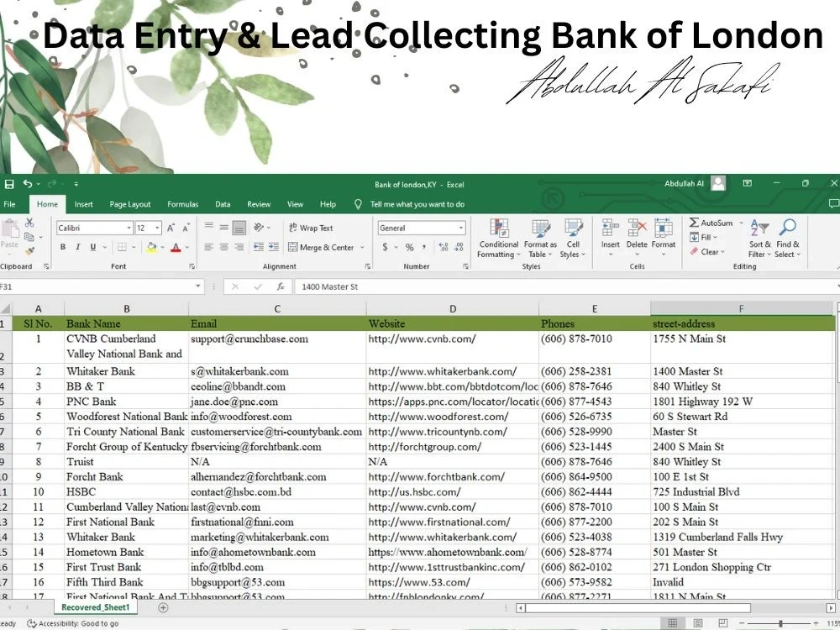Toggle Wrap Text
840x630 pixels.
[311, 228]
